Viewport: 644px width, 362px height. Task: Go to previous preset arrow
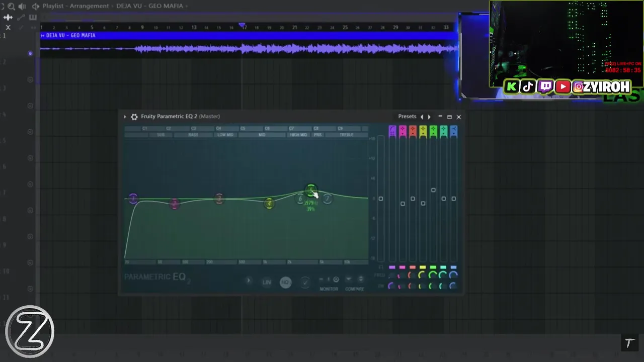point(422,117)
